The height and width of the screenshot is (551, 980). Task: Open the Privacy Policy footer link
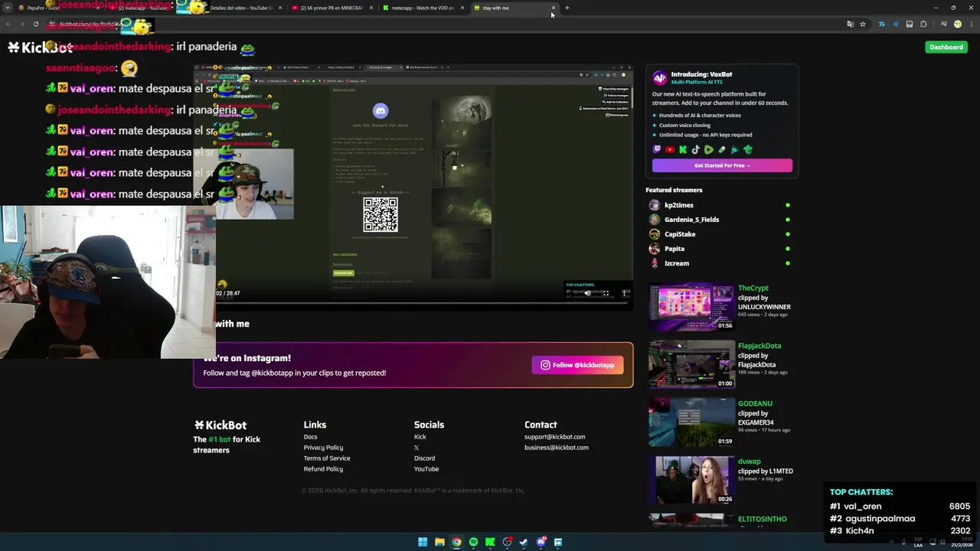(x=323, y=448)
